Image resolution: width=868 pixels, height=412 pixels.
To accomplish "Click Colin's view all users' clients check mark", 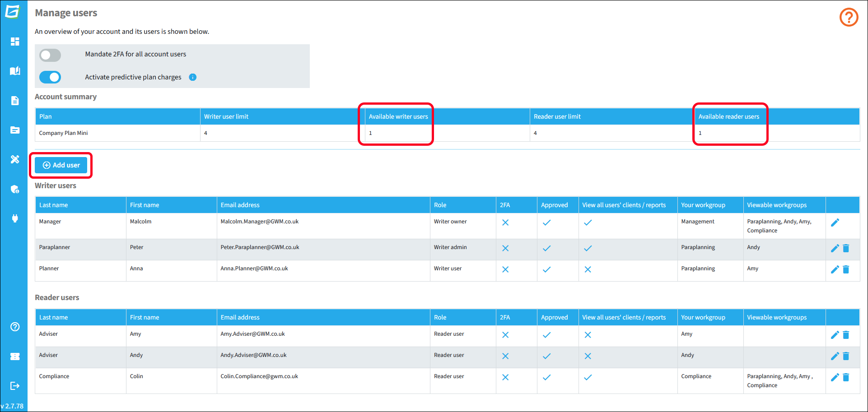I will (x=588, y=377).
